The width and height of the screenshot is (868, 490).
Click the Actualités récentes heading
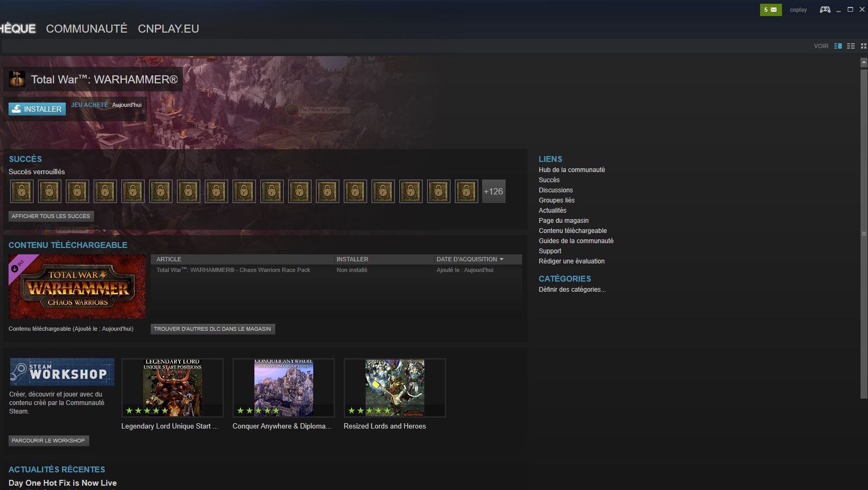pos(57,470)
